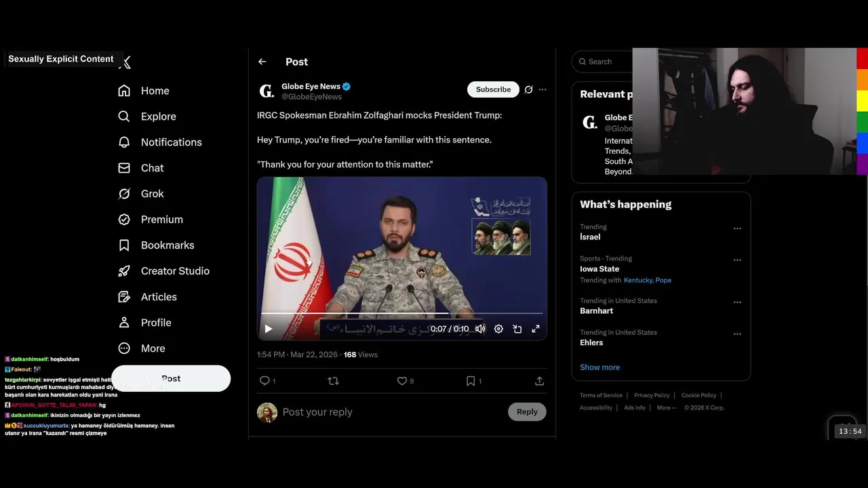This screenshot has width=868, height=488.
Task: Expand the footer More menu
Action: pyautogui.click(x=666, y=407)
